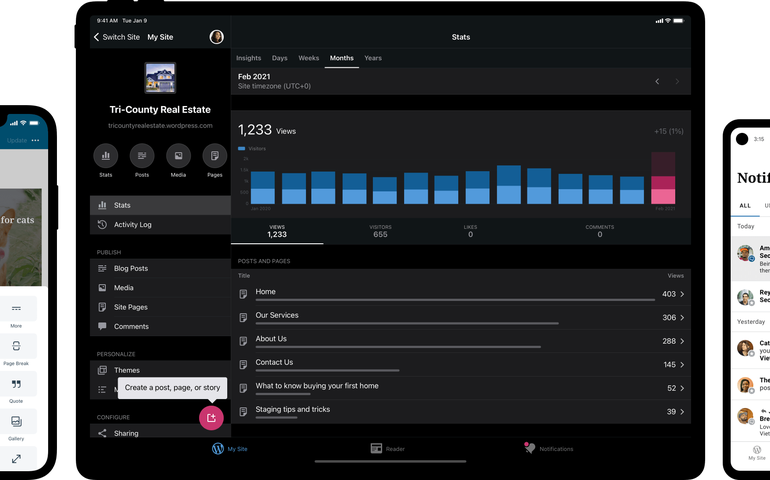This screenshot has width=770, height=480.
Task: Select the highlighted pink Feb 2021 bar
Action: coord(663,181)
